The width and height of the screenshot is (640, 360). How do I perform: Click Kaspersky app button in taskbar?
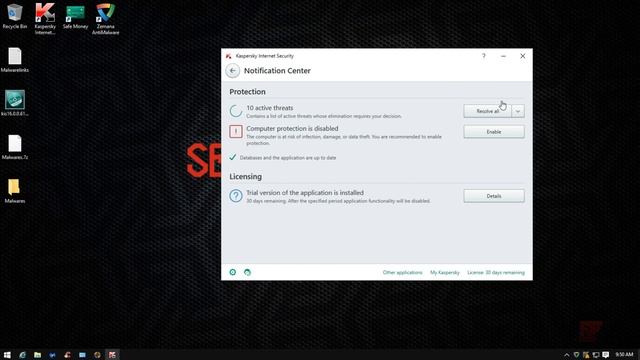(112, 355)
